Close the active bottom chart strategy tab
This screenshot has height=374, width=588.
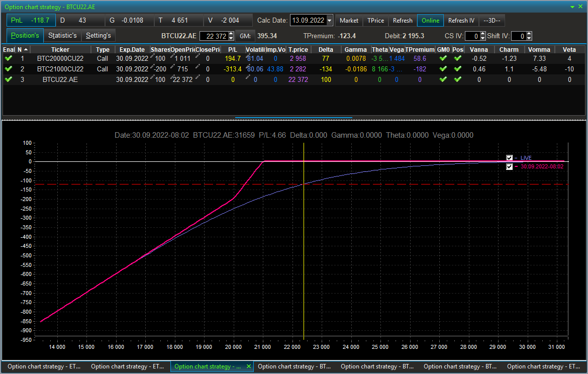(x=248, y=366)
